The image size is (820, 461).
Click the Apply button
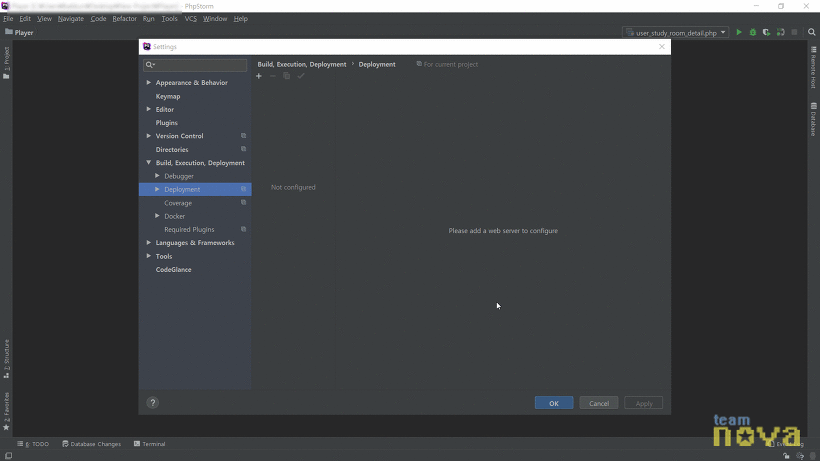(644, 403)
